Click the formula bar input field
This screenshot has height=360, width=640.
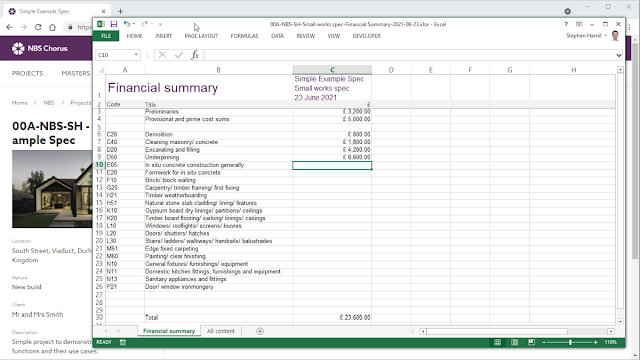[x=409, y=55]
